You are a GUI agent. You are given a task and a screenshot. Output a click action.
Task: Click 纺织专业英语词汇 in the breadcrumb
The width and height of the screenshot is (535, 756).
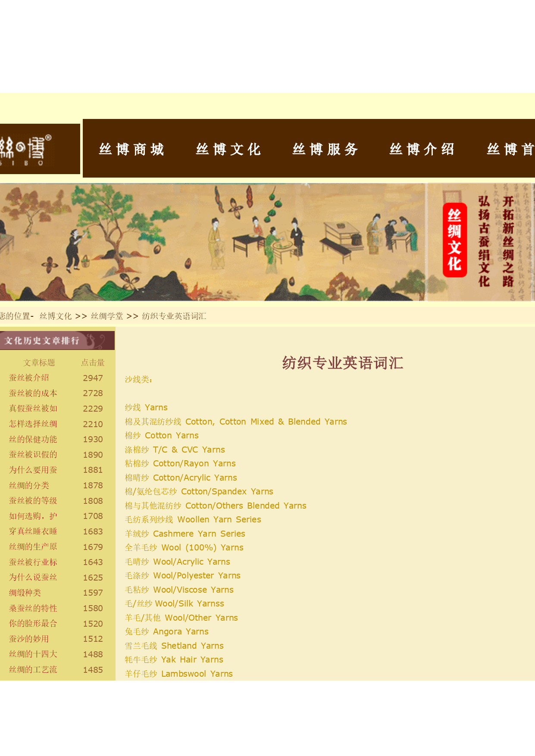(x=174, y=316)
